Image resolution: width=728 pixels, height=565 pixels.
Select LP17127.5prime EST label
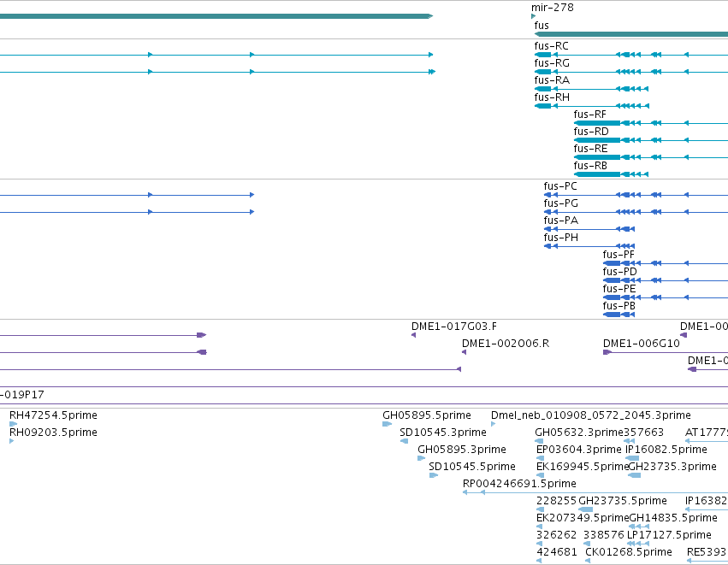coord(669,535)
